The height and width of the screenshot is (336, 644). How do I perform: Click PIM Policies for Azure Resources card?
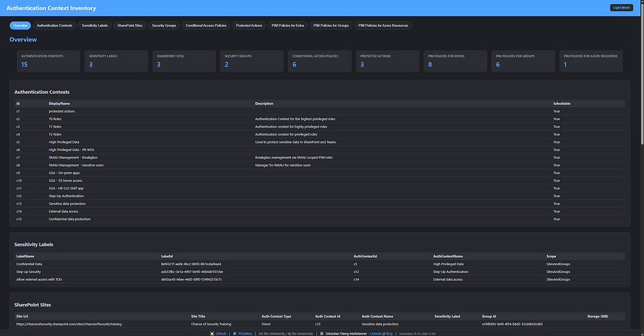pyautogui.click(x=591, y=61)
